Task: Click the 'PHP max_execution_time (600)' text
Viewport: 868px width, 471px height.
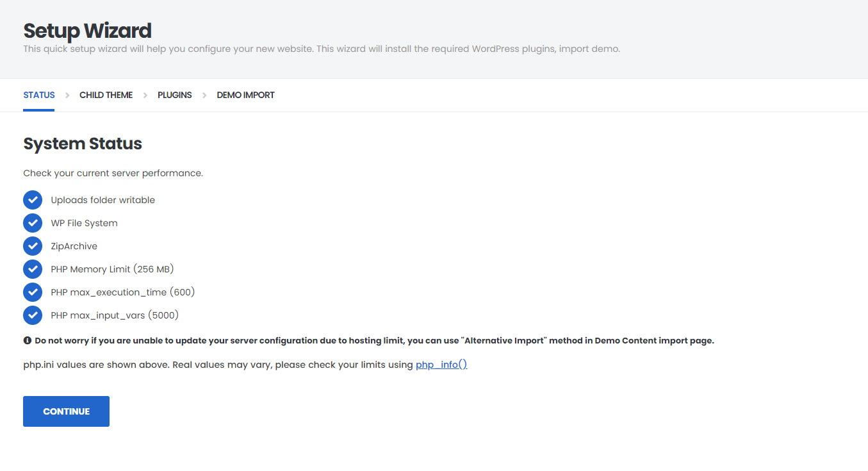Action: click(123, 292)
